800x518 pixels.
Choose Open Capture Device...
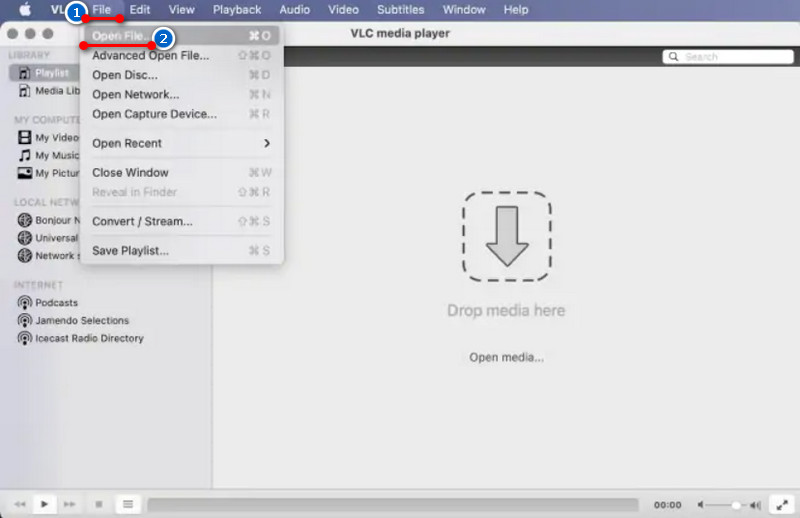pos(182,114)
